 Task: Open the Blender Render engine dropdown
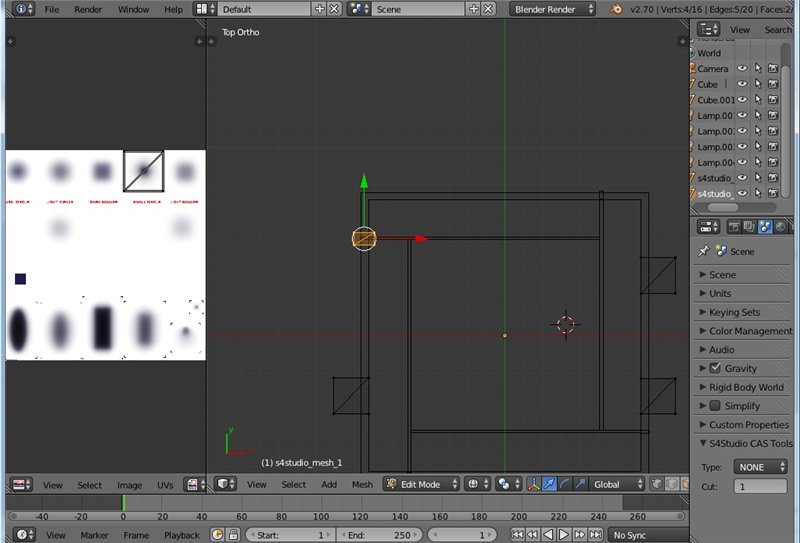point(553,9)
